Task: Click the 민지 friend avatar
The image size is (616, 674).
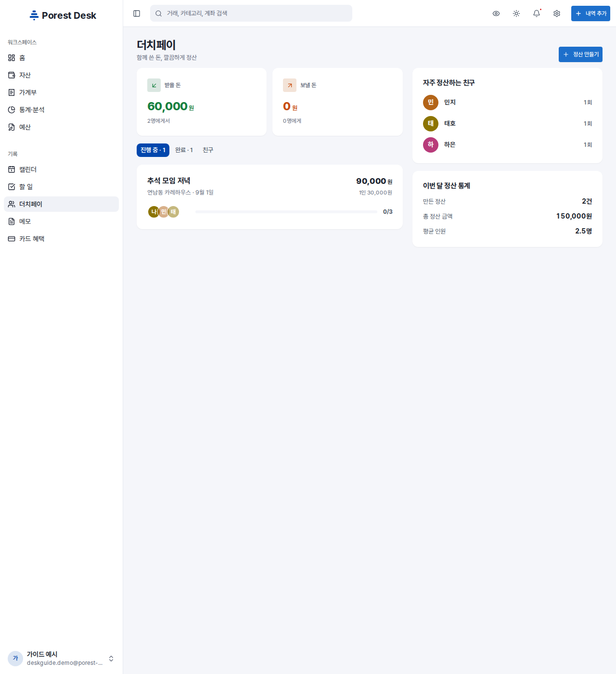Action: [x=431, y=103]
